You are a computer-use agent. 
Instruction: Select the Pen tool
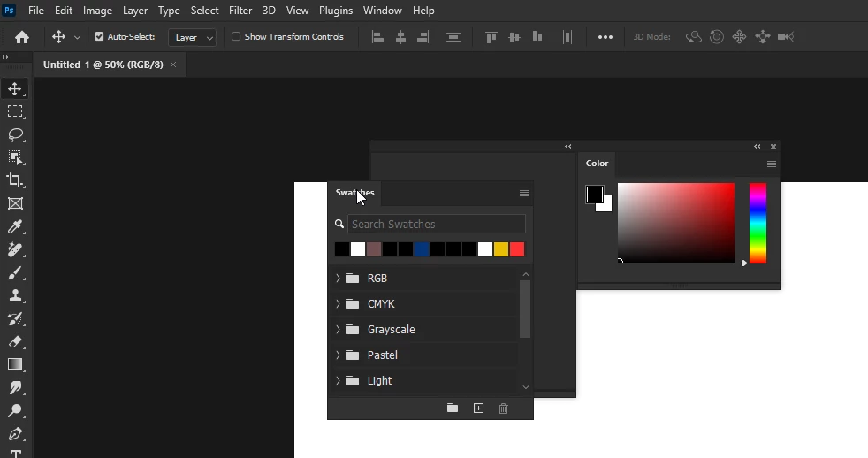(15, 433)
